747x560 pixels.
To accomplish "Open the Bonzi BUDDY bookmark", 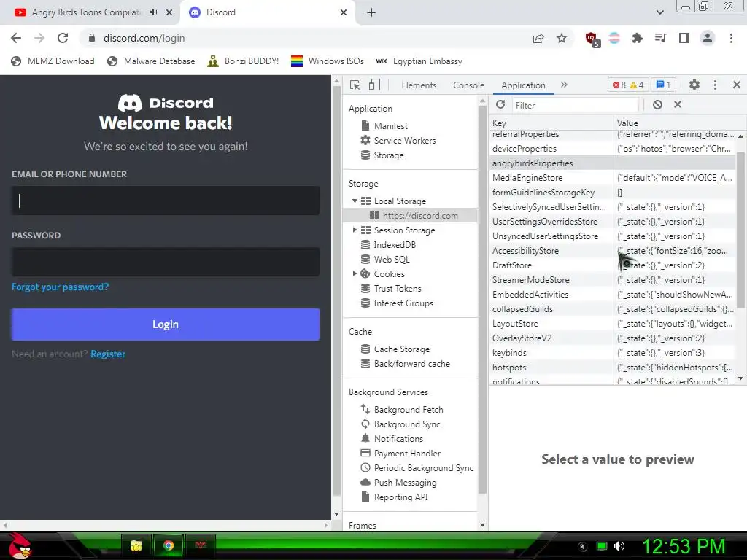I will point(243,61).
